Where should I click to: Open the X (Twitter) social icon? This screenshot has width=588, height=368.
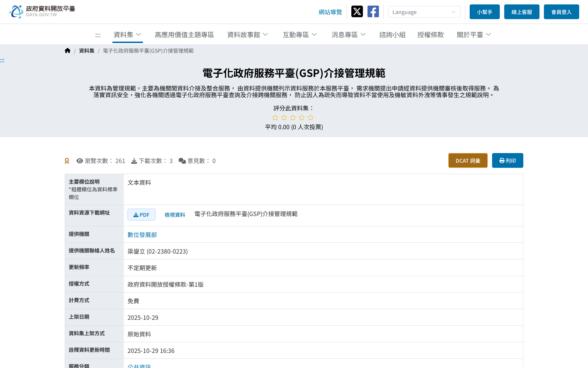point(357,11)
